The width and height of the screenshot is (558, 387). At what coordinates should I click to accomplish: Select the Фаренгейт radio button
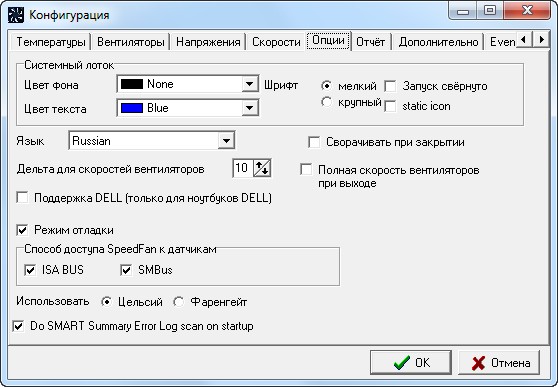tap(178, 302)
